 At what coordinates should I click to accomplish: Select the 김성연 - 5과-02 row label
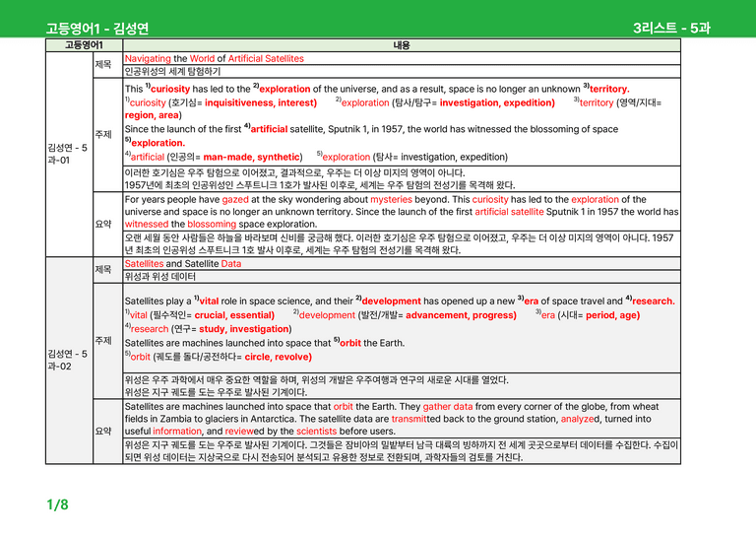(x=68, y=360)
